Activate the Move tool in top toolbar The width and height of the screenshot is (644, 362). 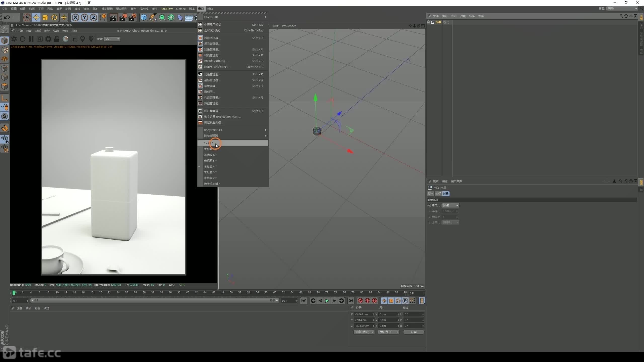pyautogui.click(x=36, y=17)
